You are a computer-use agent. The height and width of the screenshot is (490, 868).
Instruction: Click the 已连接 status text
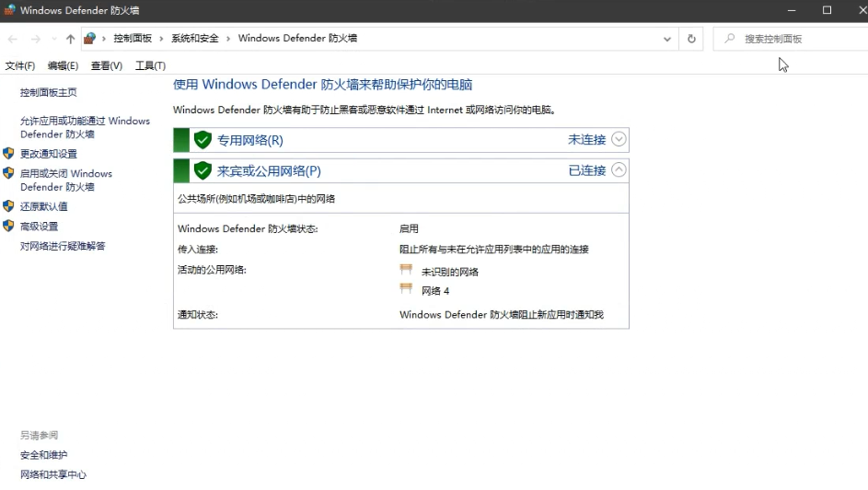click(x=586, y=170)
